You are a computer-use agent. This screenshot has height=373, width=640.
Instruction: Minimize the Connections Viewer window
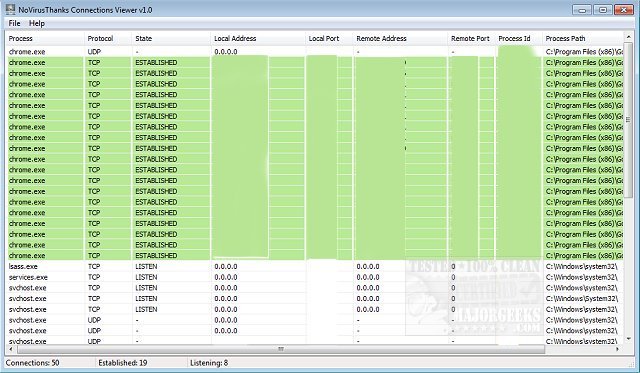(x=582, y=9)
